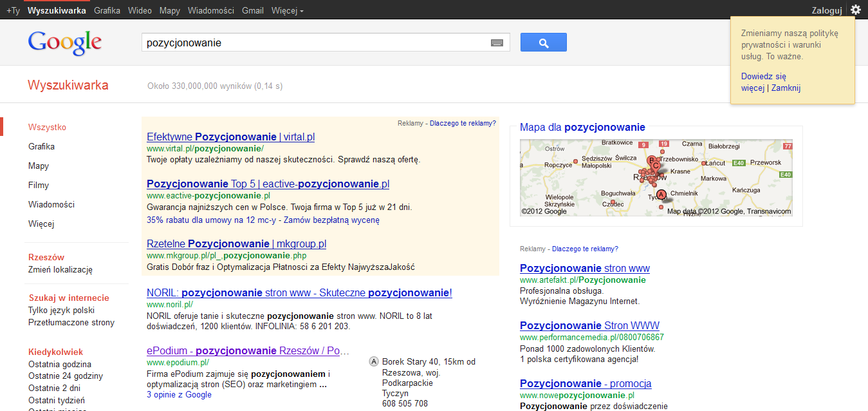
Task: Open Dlaczego te reklamy? above top ads
Action: (x=463, y=123)
